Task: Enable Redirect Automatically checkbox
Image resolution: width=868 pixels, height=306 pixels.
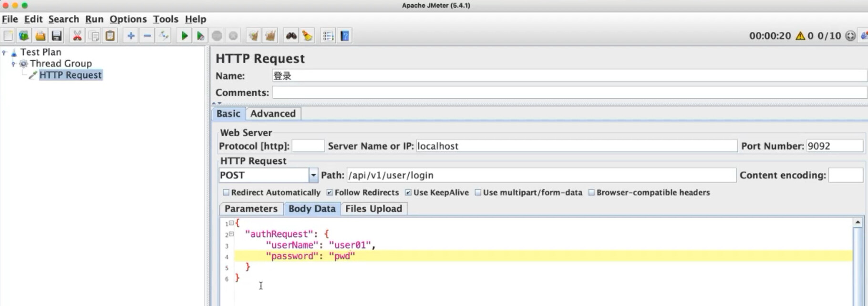Action: [x=226, y=192]
